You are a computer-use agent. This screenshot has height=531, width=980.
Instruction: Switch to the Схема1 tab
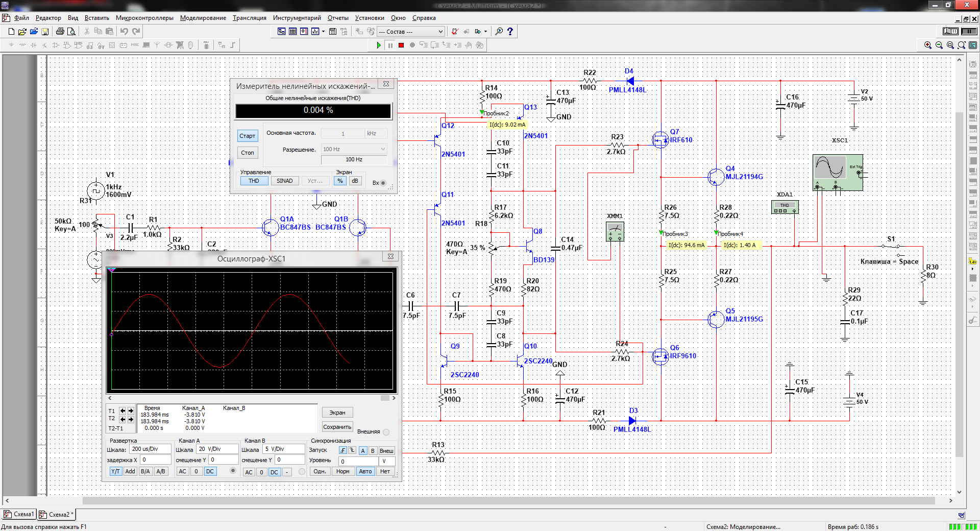[19, 514]
